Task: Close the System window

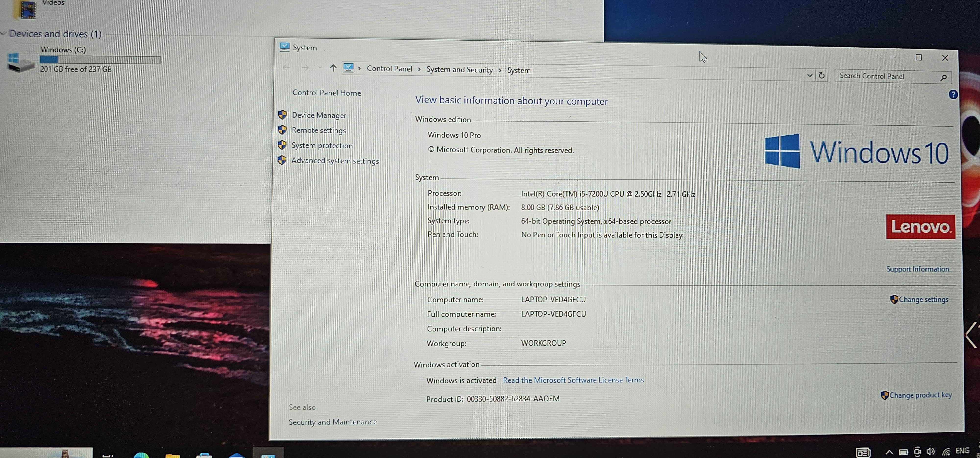Action: tap(945, 58)
